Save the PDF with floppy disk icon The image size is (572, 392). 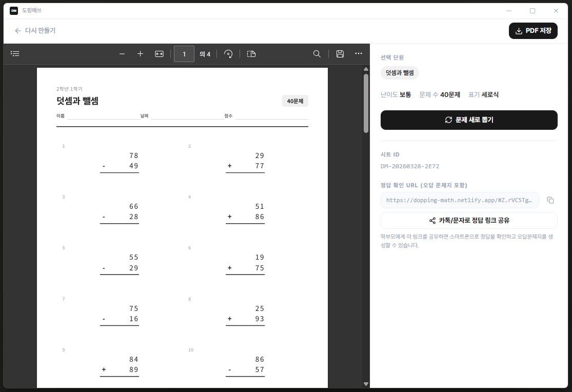click(x=340, y=54)
